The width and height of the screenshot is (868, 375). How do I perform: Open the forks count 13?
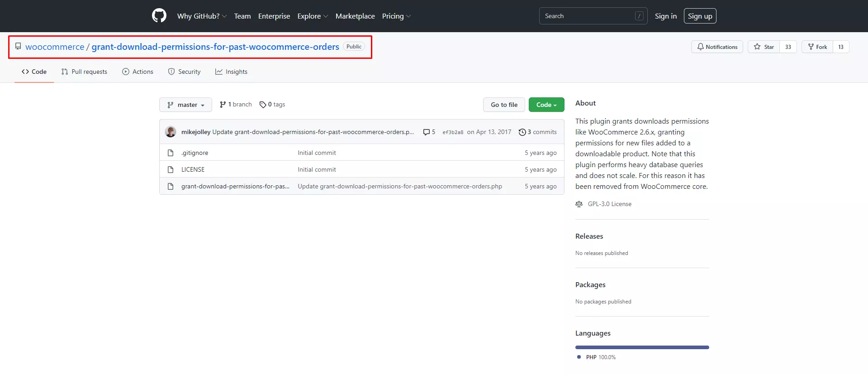pos(841,47)
